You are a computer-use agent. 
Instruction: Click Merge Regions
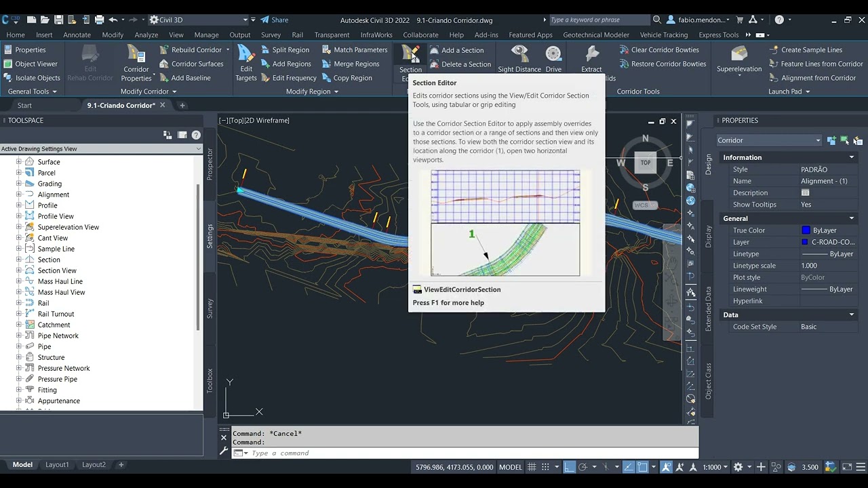click(350, 64)
